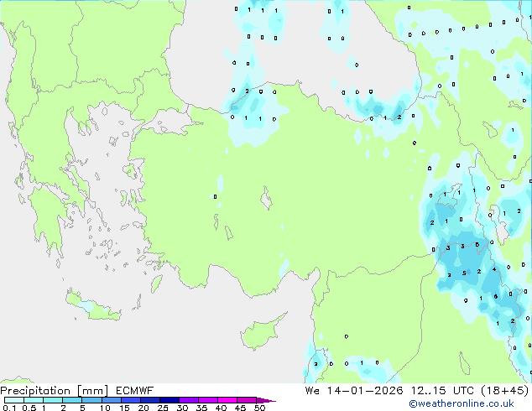
Task: Click the "30" legend scale label
Action: pyautogui.click(x=182, y=408)
